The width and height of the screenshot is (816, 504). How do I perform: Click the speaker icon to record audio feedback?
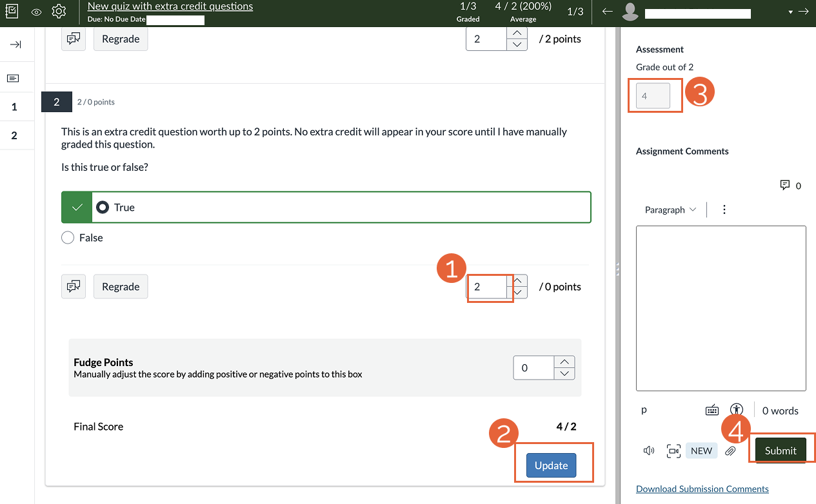(x=648, y=450)
